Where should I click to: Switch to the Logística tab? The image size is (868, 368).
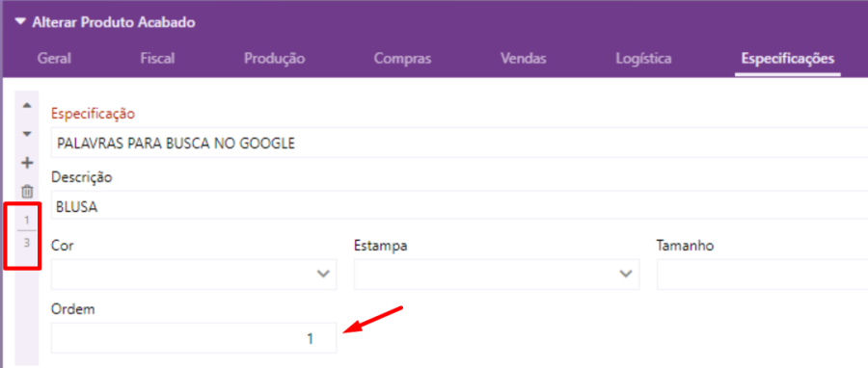(x=644, y=59)
